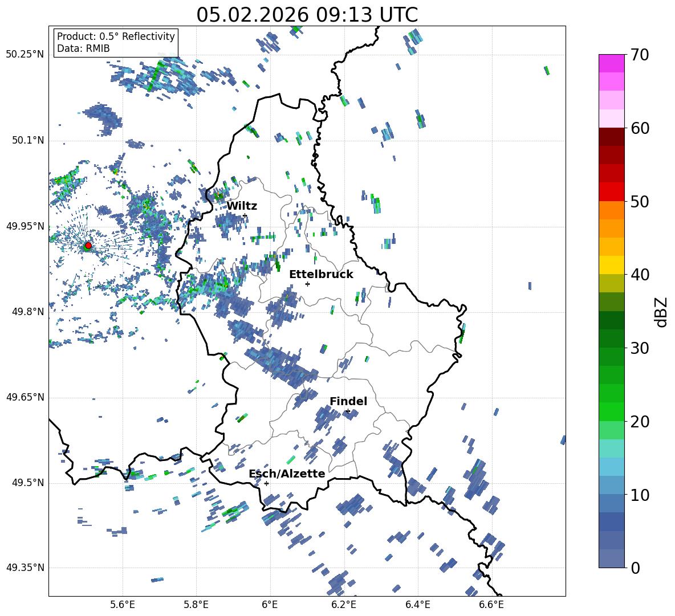Click the 50.25°N latitude axis label
Screen dimensions: 675x616
pyautogui.click(x=25, y=55)
